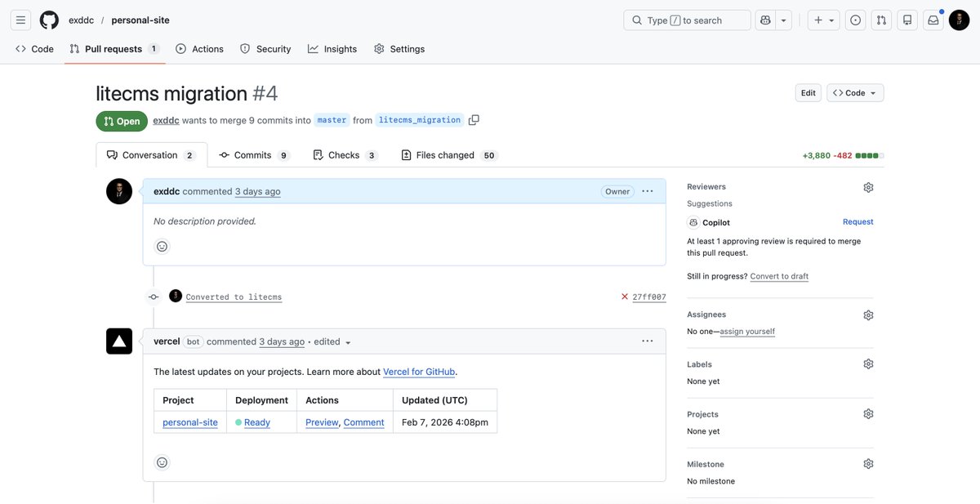Screen dimensions: 980x504
Task: Open the Actions repository tab
Action: pos(199,49)
